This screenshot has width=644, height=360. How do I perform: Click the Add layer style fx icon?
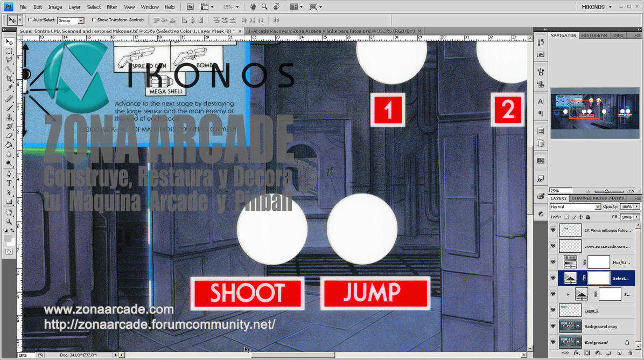point(576,353)
